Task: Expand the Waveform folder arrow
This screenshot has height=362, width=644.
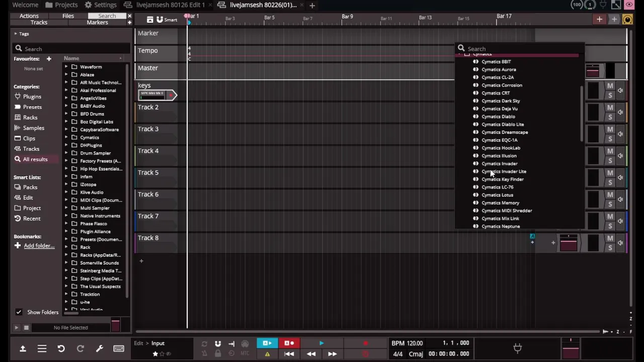Action: coord(66,67)
